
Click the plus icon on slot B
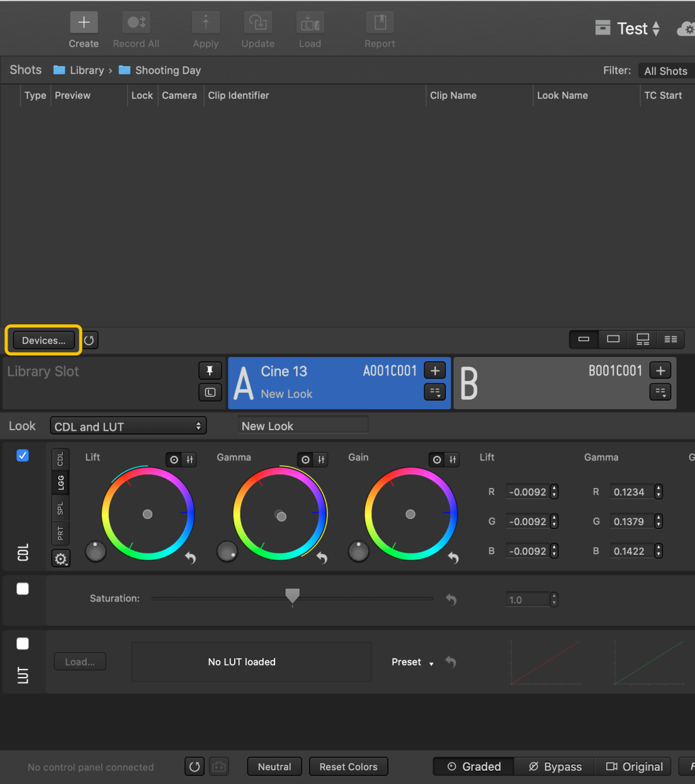coord(660,370)
